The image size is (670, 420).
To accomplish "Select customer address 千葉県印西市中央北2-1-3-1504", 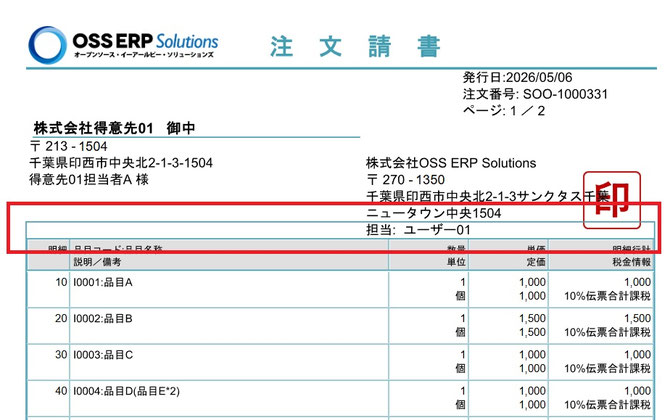I will click(121, 163).
